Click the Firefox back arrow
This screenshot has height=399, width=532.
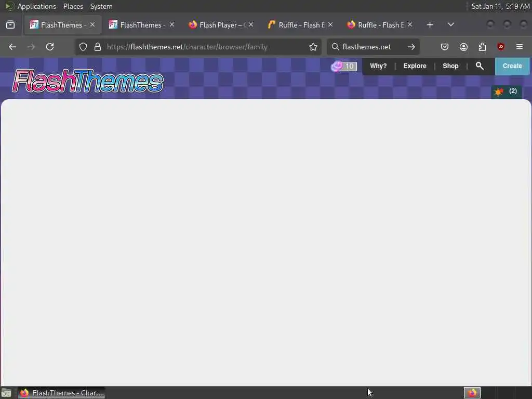12,47
